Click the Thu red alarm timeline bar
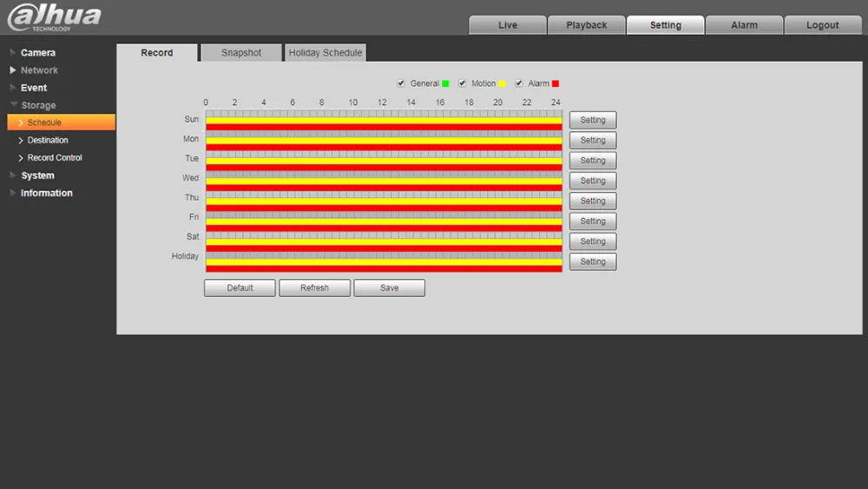This screenshot has height=489, width=868. (x=385, y=208)
